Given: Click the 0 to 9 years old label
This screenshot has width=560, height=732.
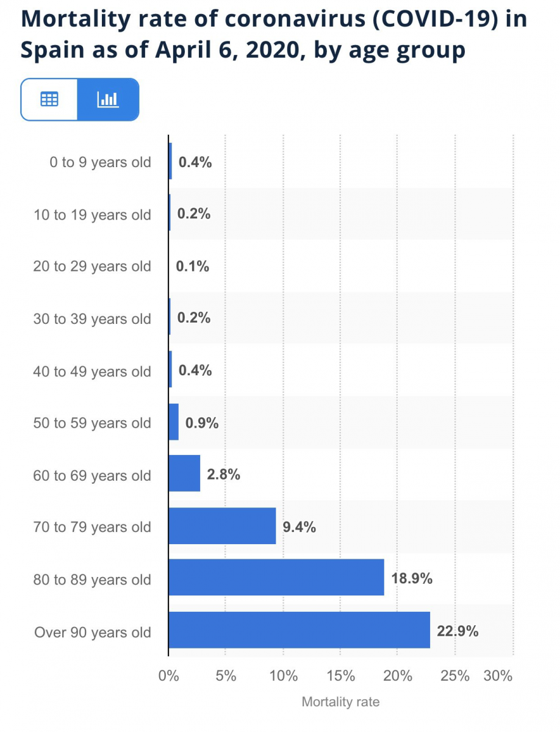Looking at the screenshot, I should [100, 163].
